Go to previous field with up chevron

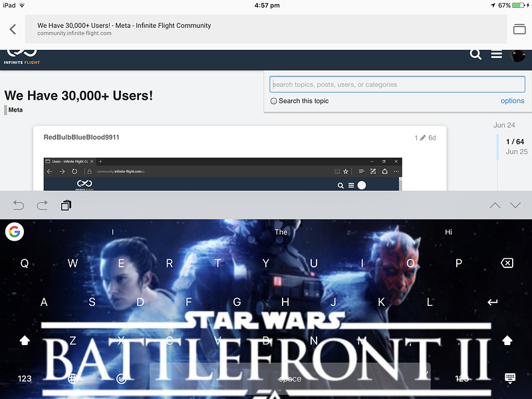pyautogui.click(x=495, y=205)
